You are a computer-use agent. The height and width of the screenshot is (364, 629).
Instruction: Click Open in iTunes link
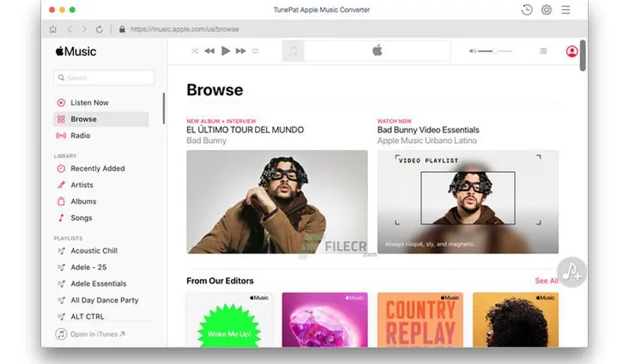coord(90,334)
